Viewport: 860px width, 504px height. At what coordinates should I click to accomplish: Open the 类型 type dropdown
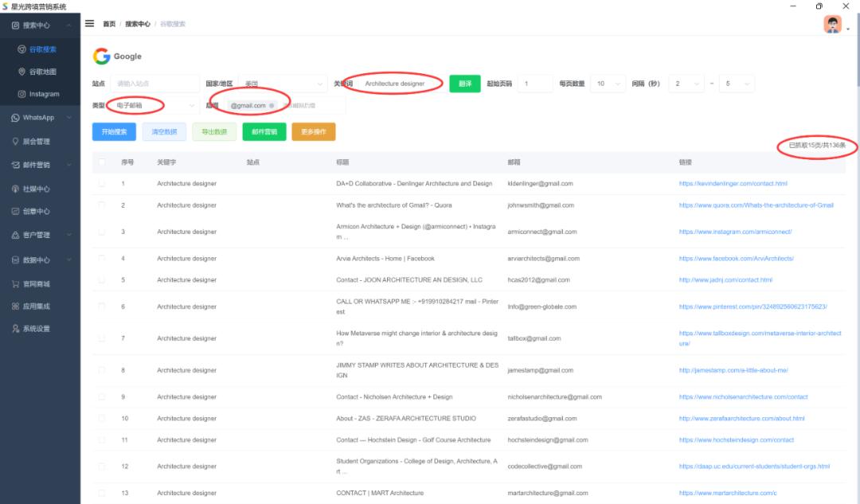click(x=151, y=105)
